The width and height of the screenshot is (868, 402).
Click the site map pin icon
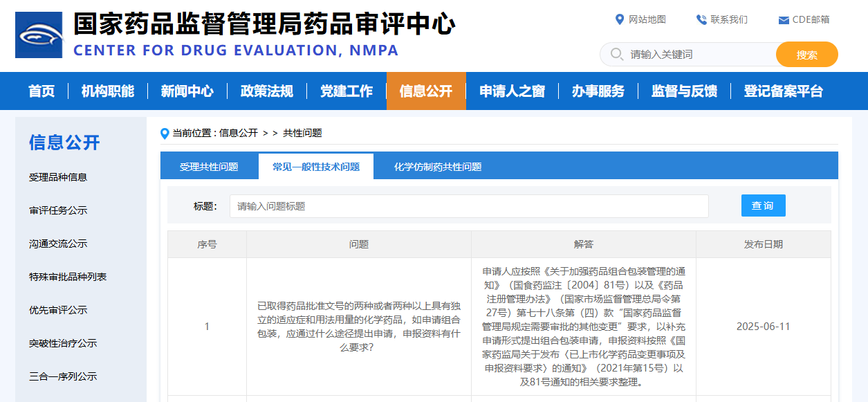[620, 19]
